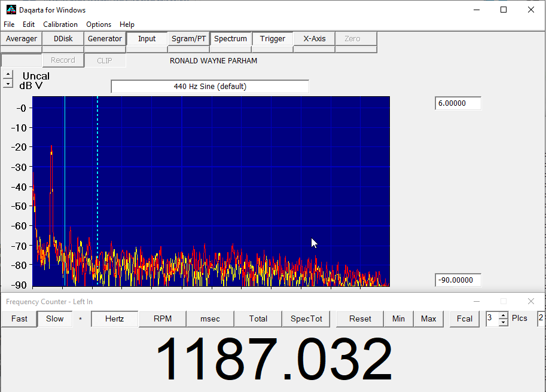This screenshot has height=392, width=546.
Task: Enable the Trigger toggle
Action: (x=272, y=39)
